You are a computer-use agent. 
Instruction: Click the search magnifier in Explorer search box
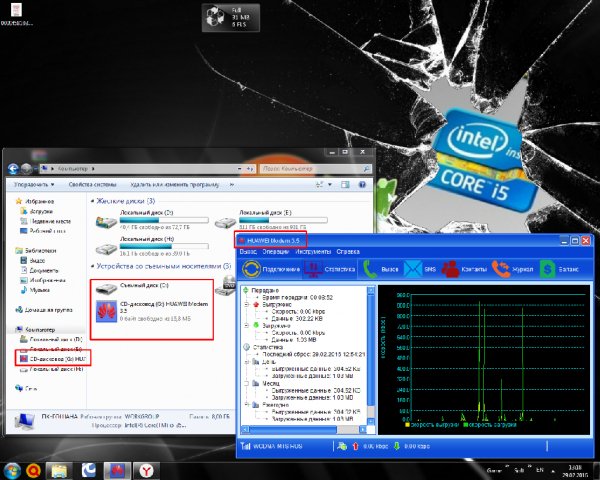coord(366,168)
